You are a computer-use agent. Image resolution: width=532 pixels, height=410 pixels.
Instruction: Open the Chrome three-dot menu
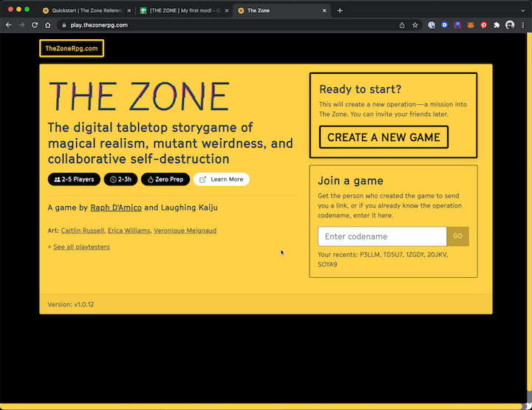click(523, 25)
